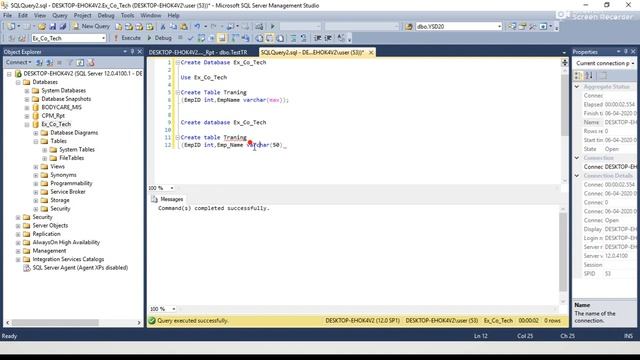Viewport: 640px width, 360px height.
Task: Click Disconnect icon in Object Explorer toolbar
Action: coord(49,62)
